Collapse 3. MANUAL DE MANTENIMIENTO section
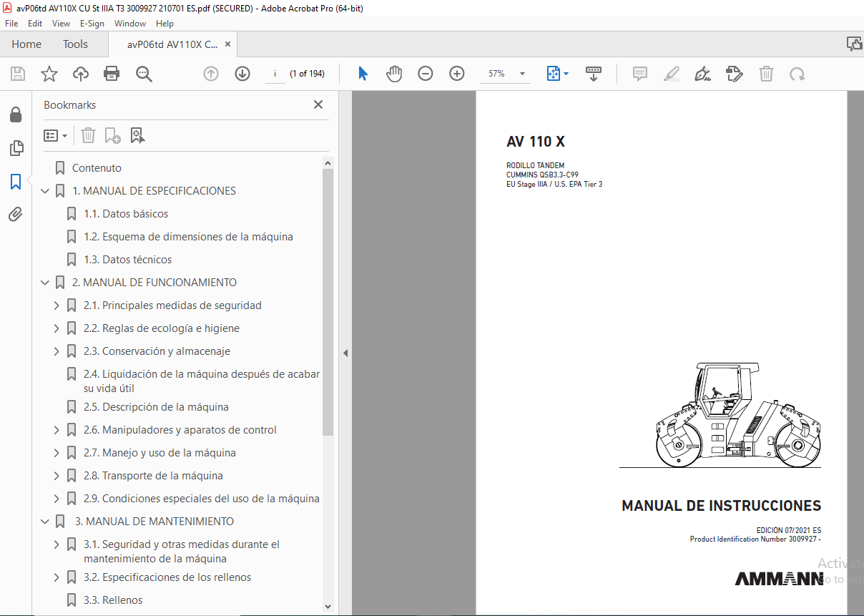Screen dimensions: 864x616 [x=45, y=522]
